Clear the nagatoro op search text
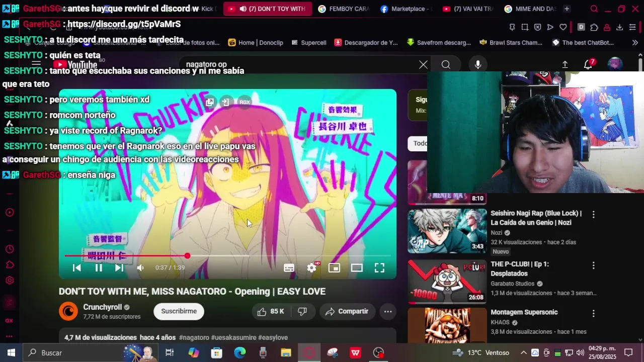Viewport: 644px width, 362px height. [x=423, y=64]
